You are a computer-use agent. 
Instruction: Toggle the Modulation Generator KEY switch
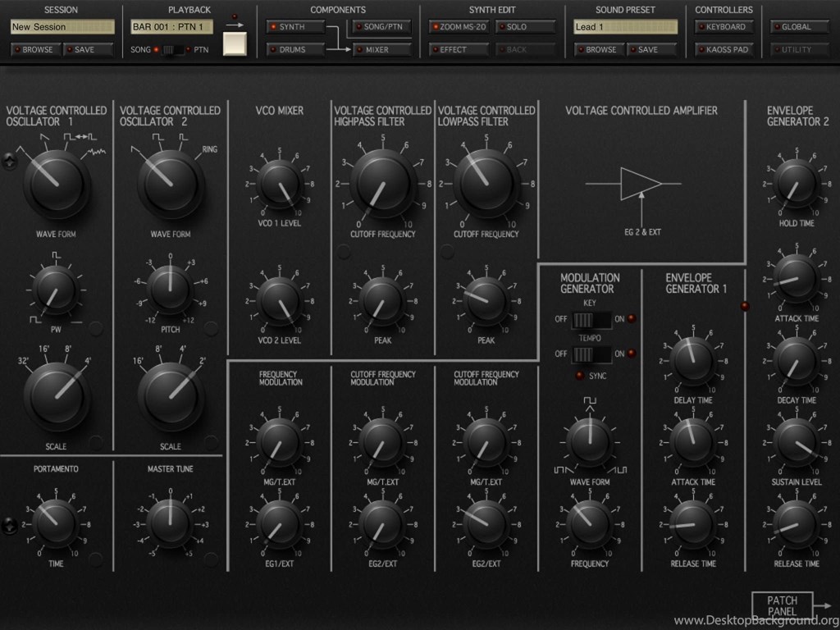[591, 320]
